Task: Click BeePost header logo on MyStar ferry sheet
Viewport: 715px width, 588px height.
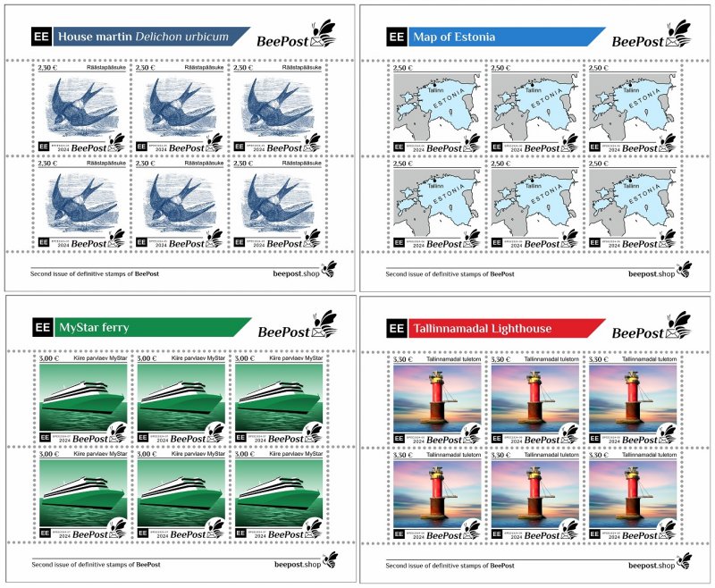Action: [x=298, y=325]
